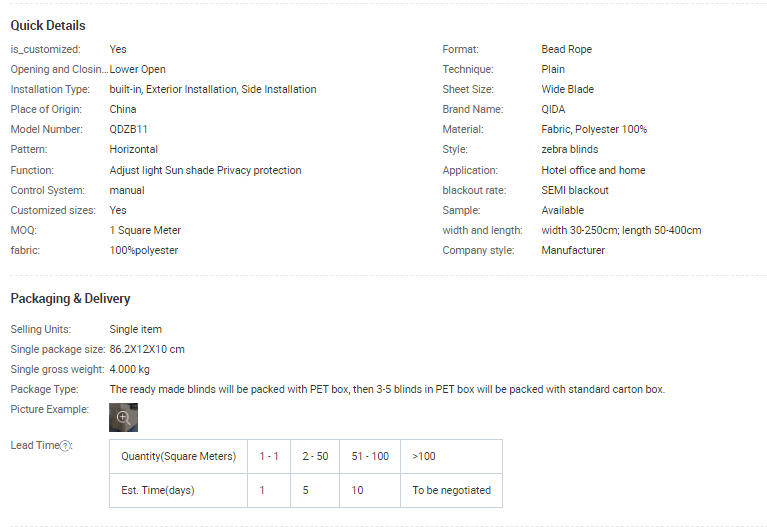Open the packaging picture example thumbnail
This screenshot has width=767, height=527.
click(123, 417)
